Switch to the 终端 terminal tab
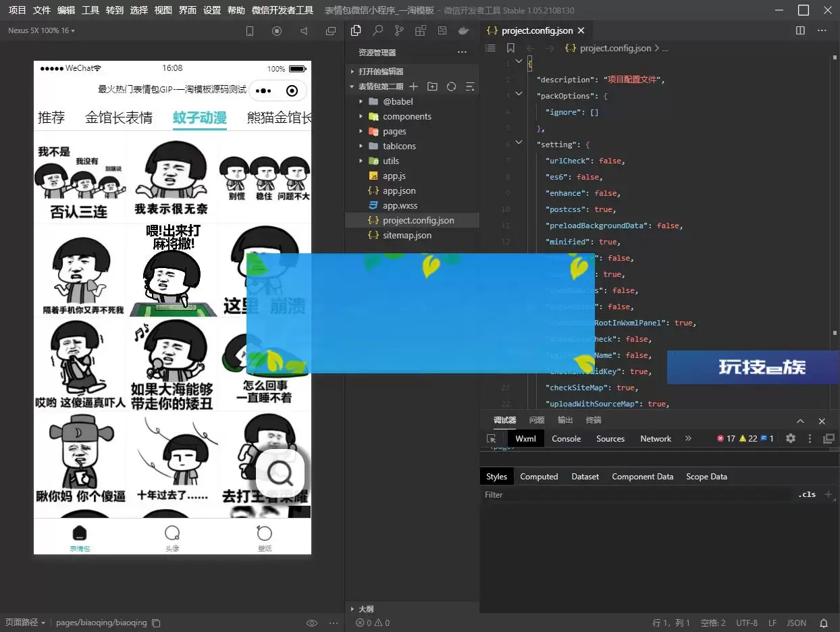 (x=594, y=420)
